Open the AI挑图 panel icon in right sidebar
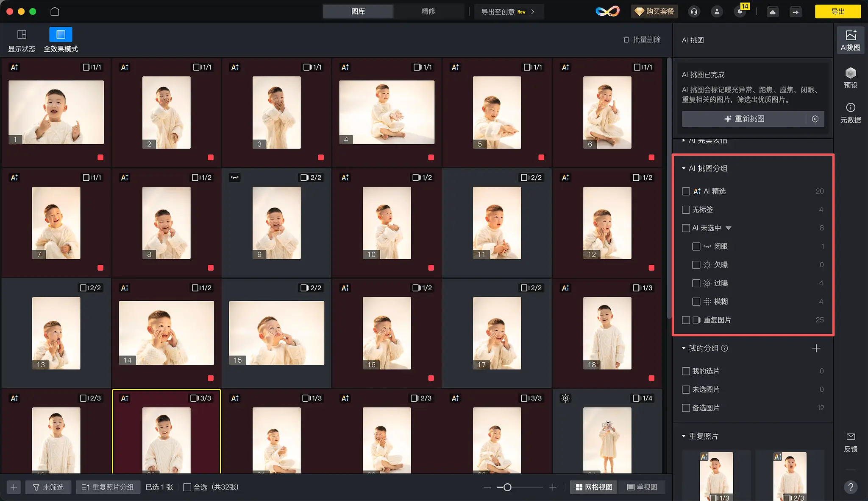This screenshot has height=501, width=868. 850,39
